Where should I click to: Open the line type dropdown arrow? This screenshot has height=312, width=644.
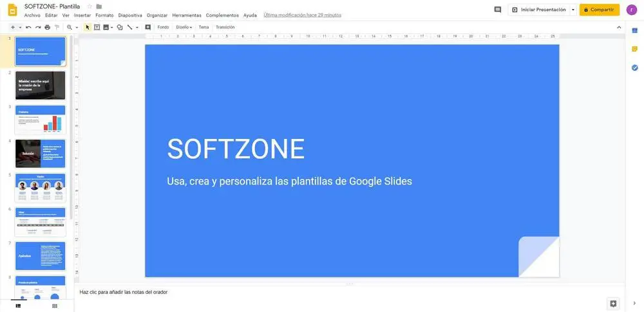(137, 28)
